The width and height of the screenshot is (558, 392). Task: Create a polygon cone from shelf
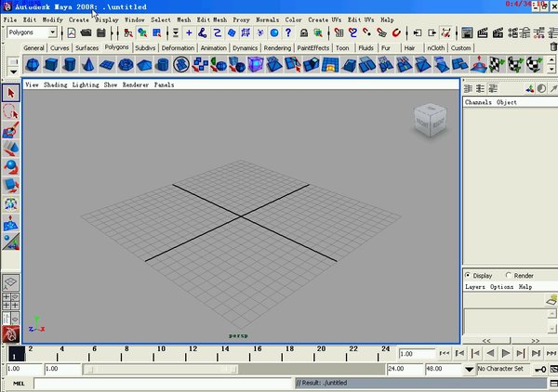88,64
